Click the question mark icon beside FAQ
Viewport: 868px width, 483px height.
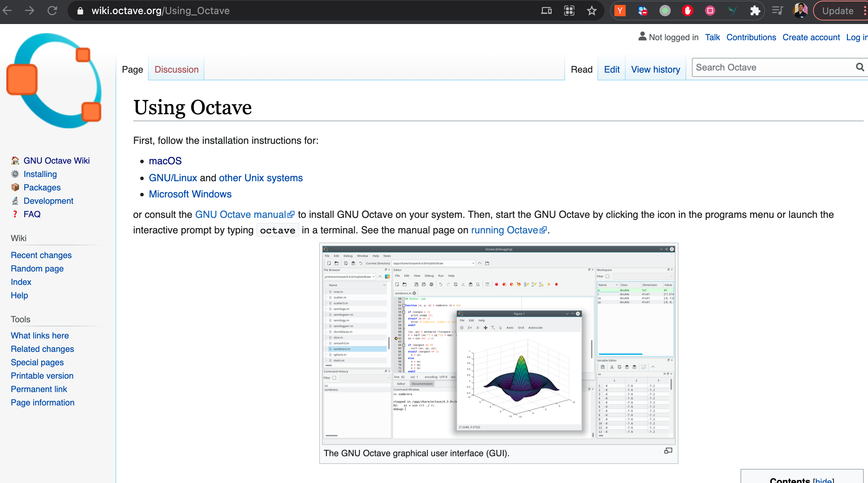click(15, 214)
